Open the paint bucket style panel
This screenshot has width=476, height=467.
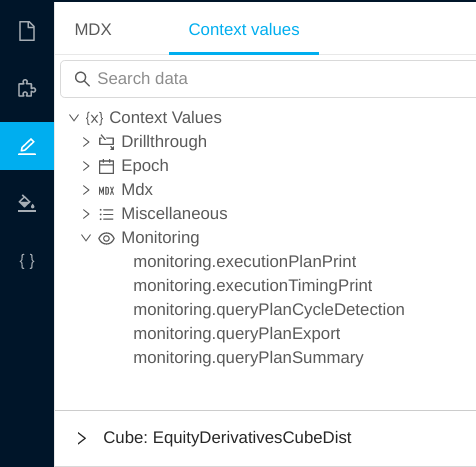tap(27, 203)
